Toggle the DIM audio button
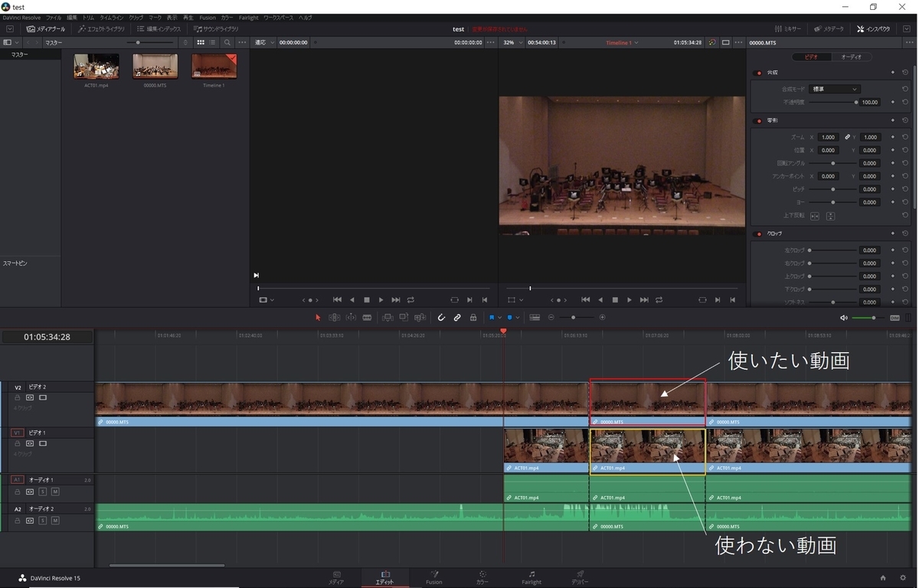The width and height of the screenshot is (919, 588). click(894, 318)
